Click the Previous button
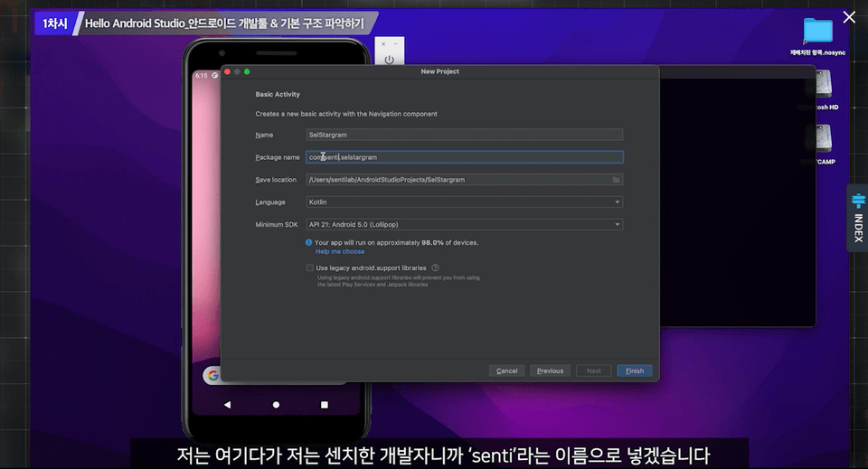 coord(550,371)
